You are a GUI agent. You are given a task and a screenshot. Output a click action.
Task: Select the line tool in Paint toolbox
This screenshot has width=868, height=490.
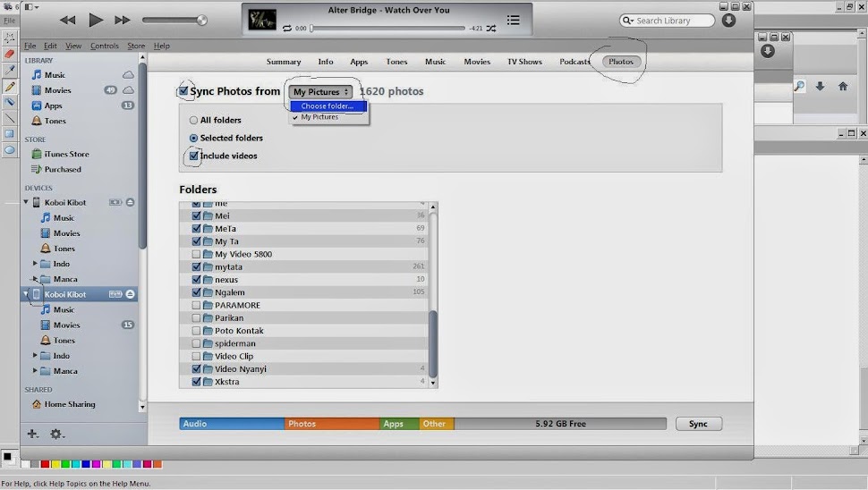pos(10,118)
